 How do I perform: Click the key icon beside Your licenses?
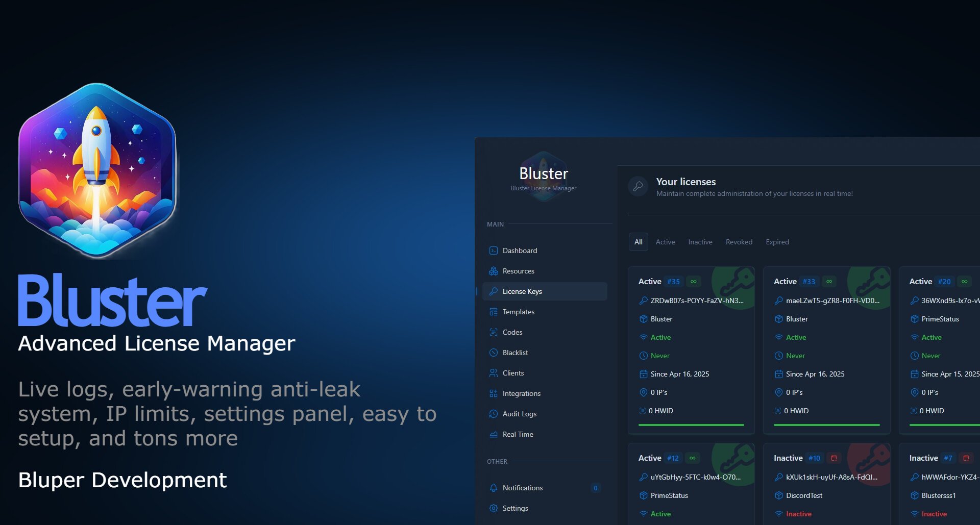(x=638, y=187)
